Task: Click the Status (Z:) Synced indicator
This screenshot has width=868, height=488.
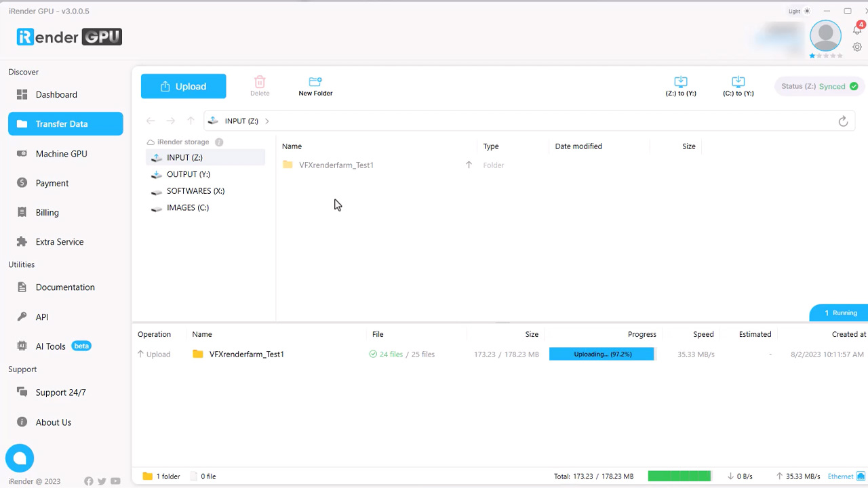Action: 819,86
